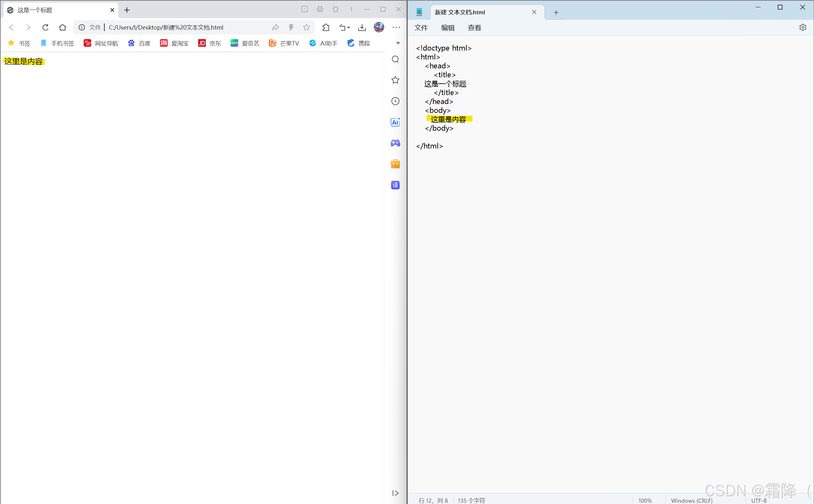Open the AI assistant sidebar icon
Image resolution: width=814 pixels, height=504 pixels.
[395, 122]
